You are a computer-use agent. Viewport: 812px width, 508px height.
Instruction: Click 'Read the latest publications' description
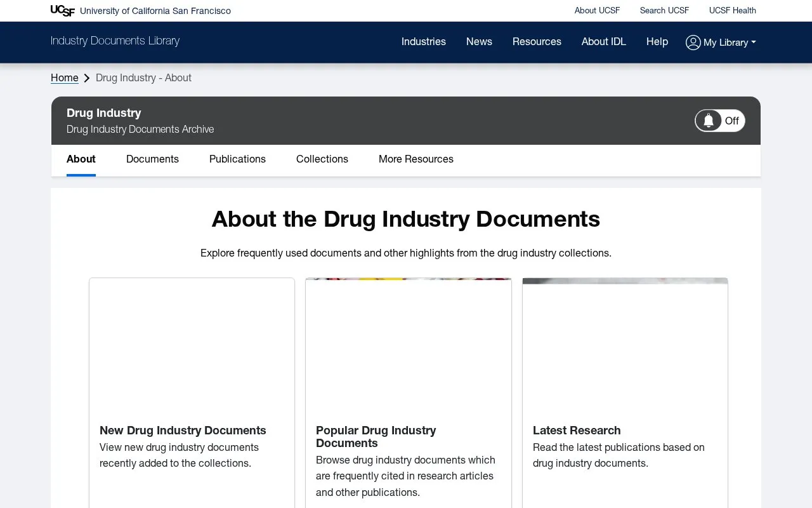point(619,455)
